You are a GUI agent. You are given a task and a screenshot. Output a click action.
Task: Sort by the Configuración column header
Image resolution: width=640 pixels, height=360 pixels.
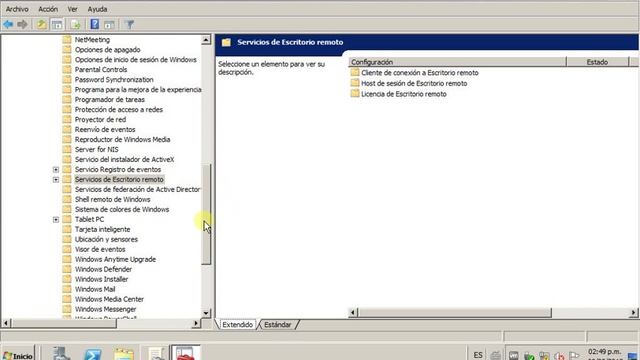[x=457, y=62]
